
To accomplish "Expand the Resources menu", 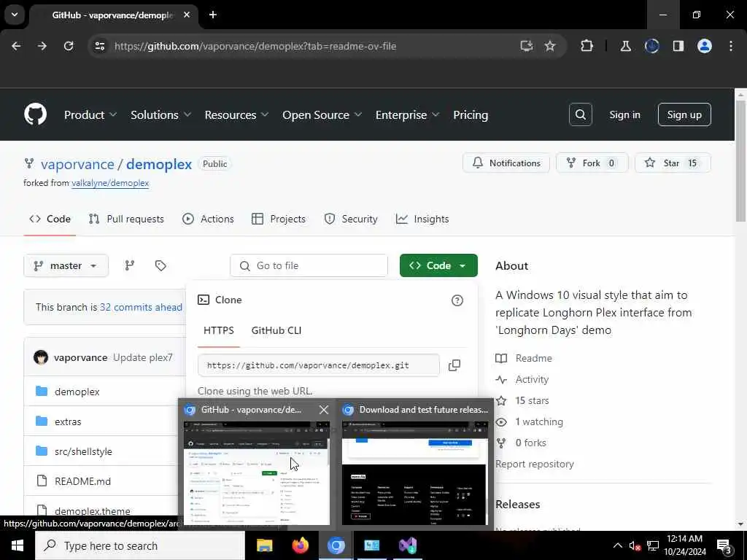I will click(x=236, y=114).
